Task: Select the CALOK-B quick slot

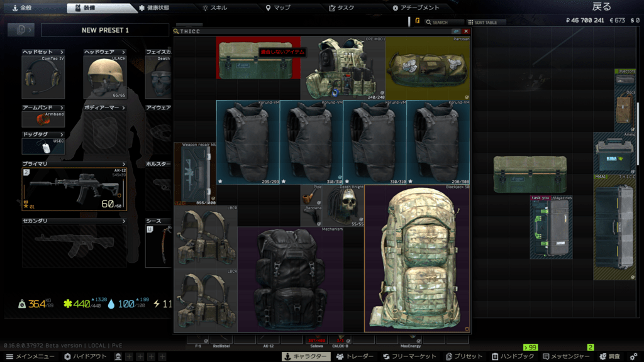Action: tap(340, 341)
